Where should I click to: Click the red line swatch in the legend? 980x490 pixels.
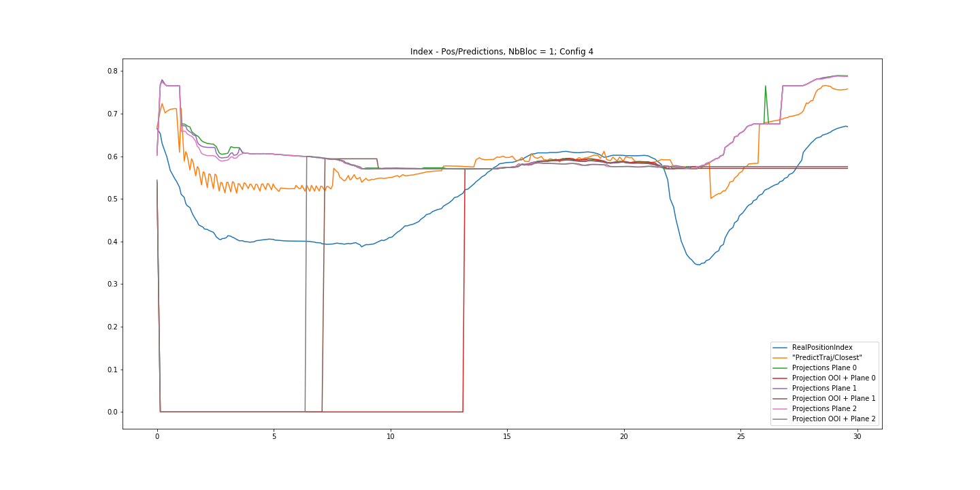click(781, 378)
